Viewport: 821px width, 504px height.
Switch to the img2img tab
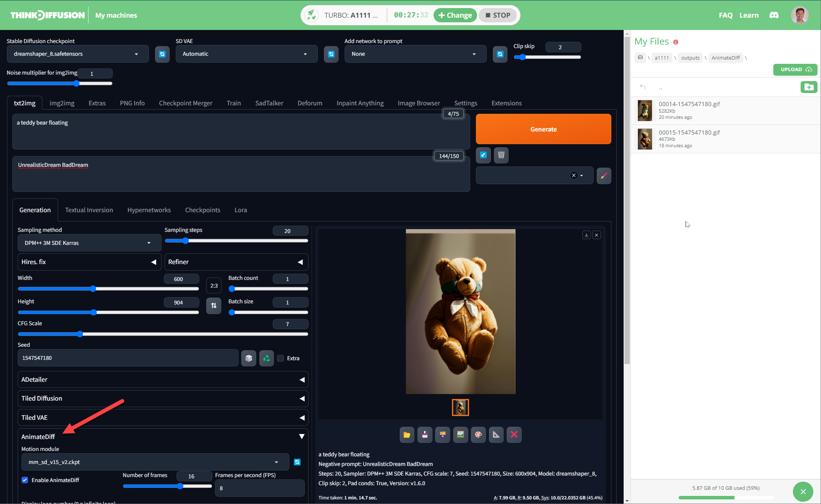[x=62, y=103]
